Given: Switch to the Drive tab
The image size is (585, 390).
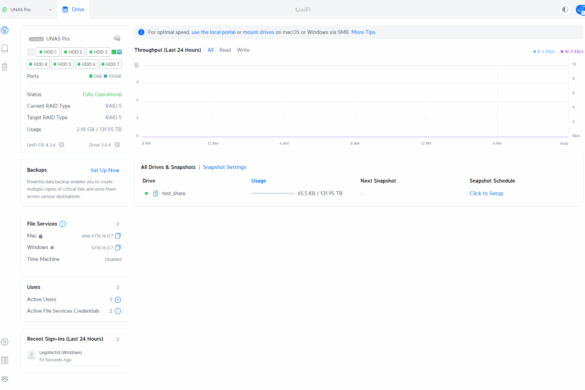Looking at the screenshot, I should (73, 9).
